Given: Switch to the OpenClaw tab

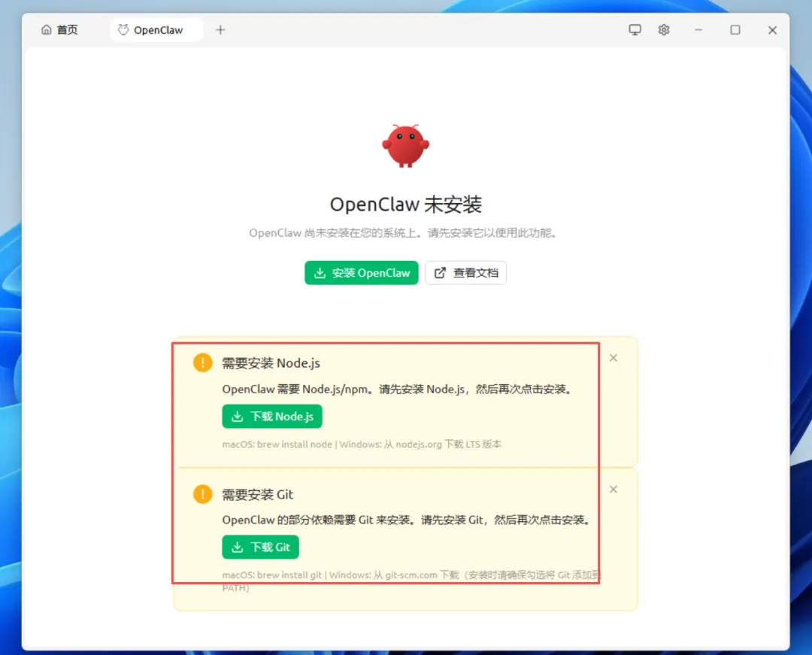Looking at the screenshot, I should click(156, 30).
